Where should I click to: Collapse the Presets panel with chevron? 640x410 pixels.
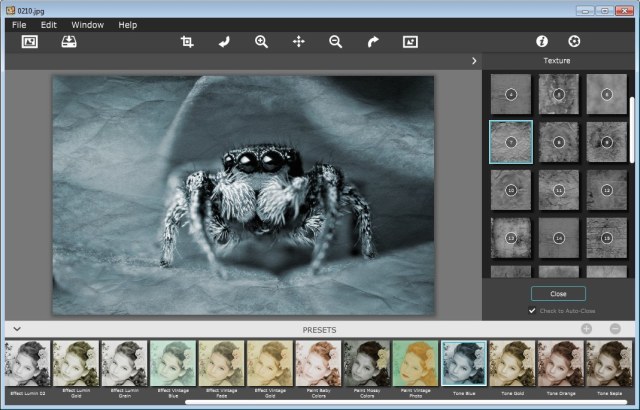coord(17,329)
